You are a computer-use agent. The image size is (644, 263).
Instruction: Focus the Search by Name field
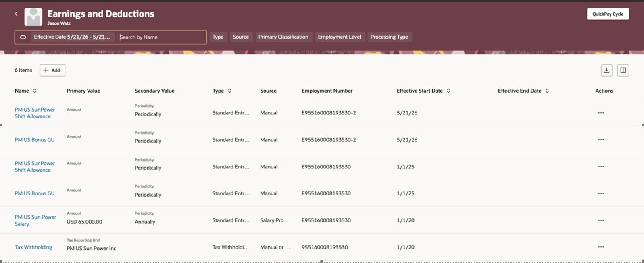point(161,37)
